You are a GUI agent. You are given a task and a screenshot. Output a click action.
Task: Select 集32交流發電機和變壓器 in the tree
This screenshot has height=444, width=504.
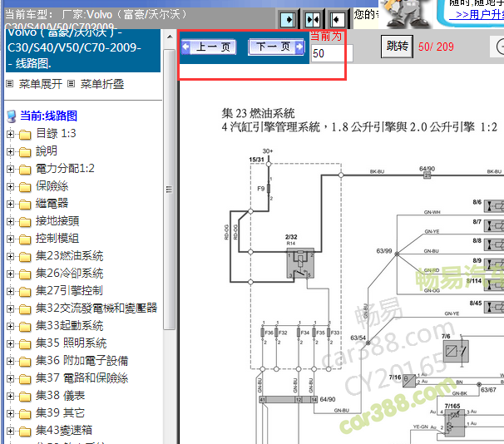[96, 308]
